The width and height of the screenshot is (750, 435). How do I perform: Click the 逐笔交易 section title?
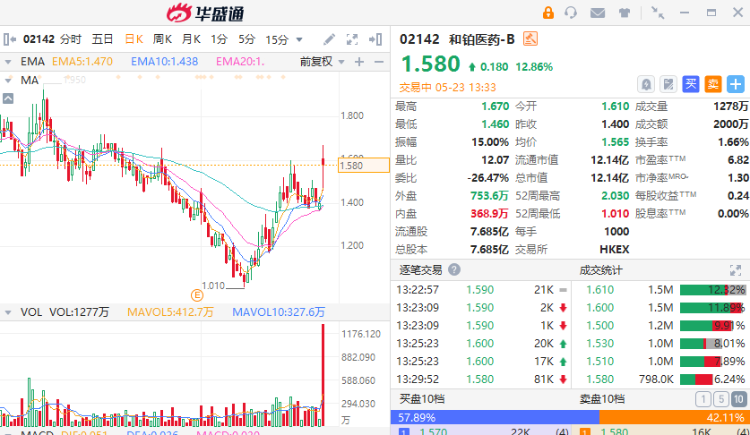(x=420, y=270)
